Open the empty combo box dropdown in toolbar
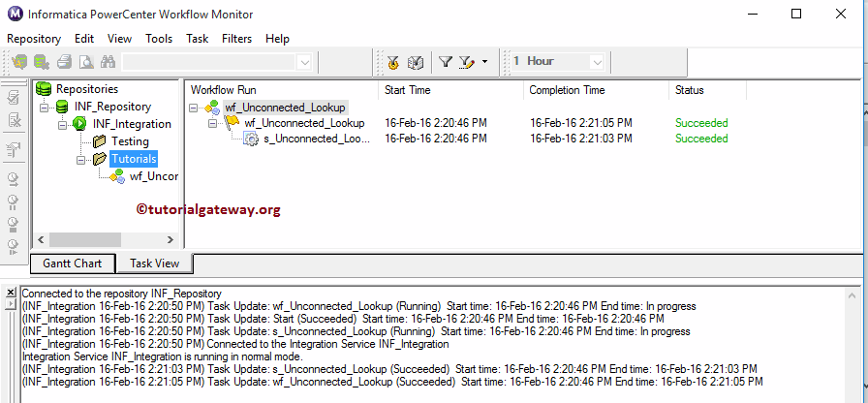The height and width of the screenshot is (403, 868). point(304,63)
